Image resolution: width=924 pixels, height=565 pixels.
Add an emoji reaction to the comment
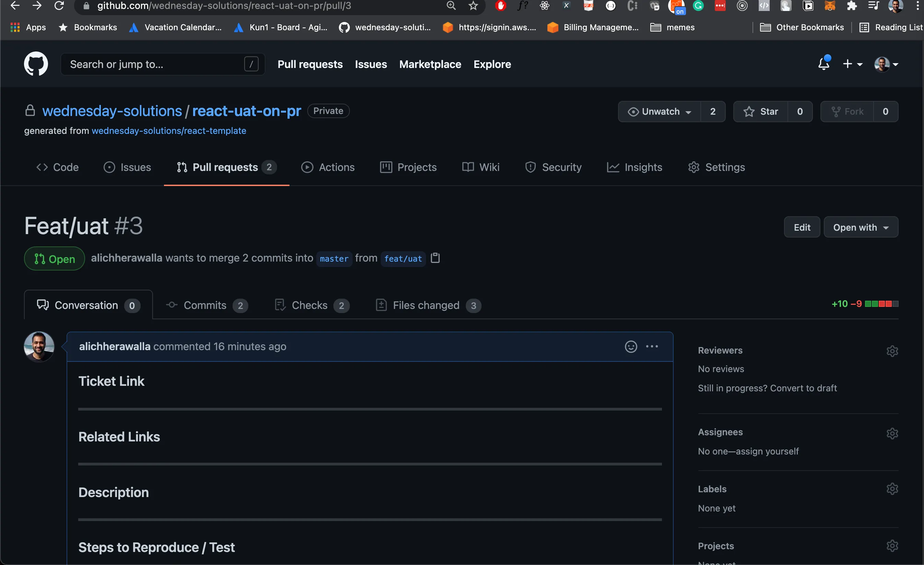(631, 346)
